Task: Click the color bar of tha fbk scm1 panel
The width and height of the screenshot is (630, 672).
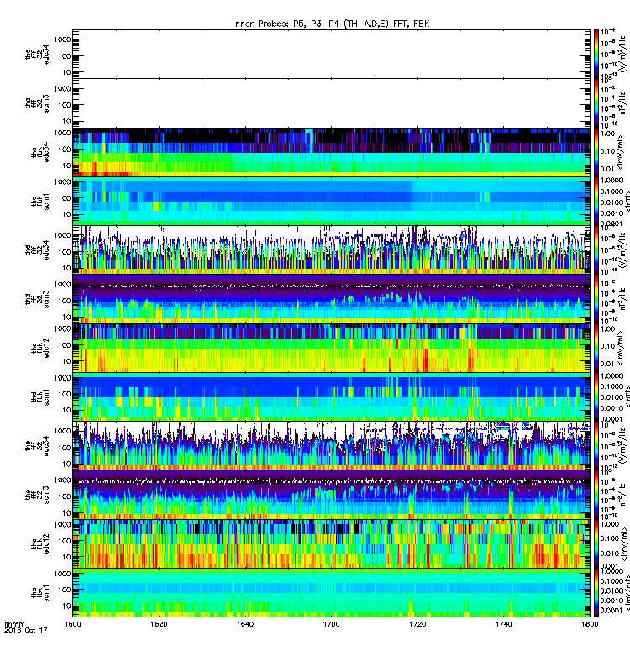Action: tap(596, 201)
